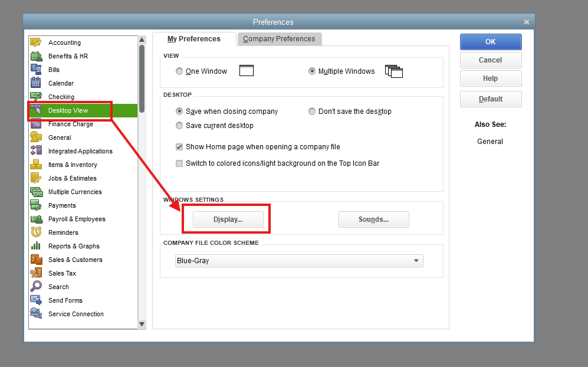Click the General preferences icon
This screenshot has width=588, height=367.
[36, 137]
